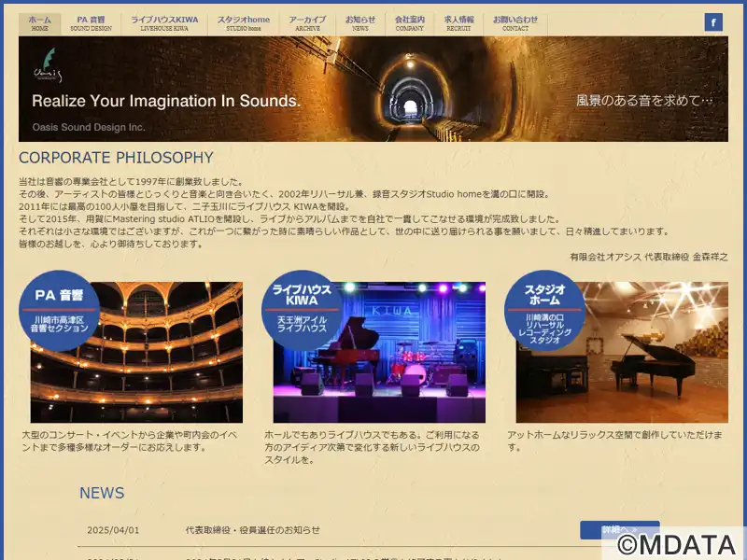Open スタジオhome STUDIO menu item
The height and width of the screenshot is (560, 747).
(244, 24)
